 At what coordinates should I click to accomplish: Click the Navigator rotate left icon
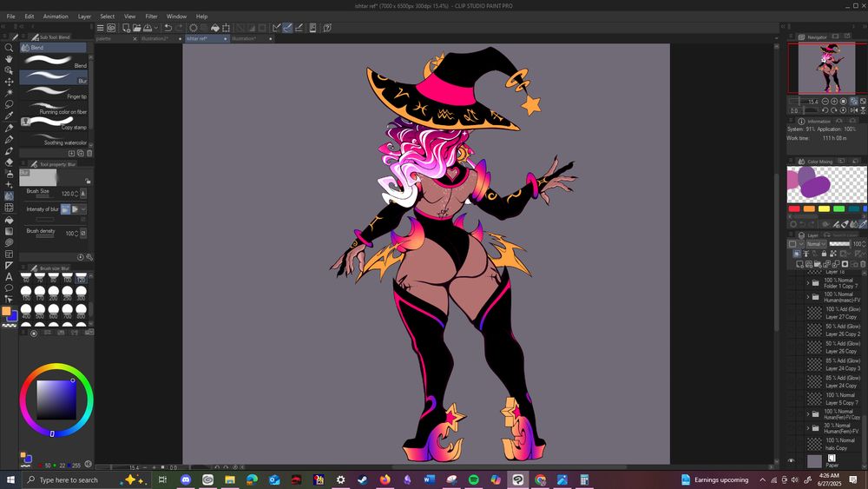[825, 110]
